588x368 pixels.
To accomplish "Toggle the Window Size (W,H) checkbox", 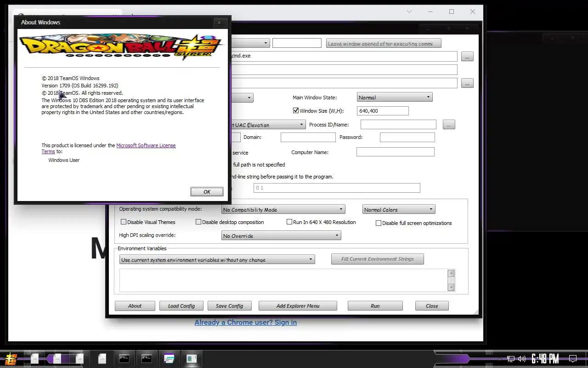I will point(296,110).
